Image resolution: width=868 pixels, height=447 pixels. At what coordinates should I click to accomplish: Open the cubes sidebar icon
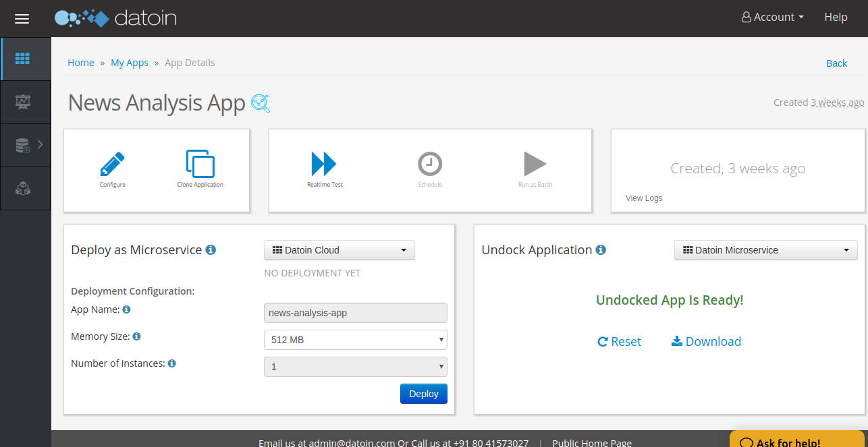coord(22,188)
